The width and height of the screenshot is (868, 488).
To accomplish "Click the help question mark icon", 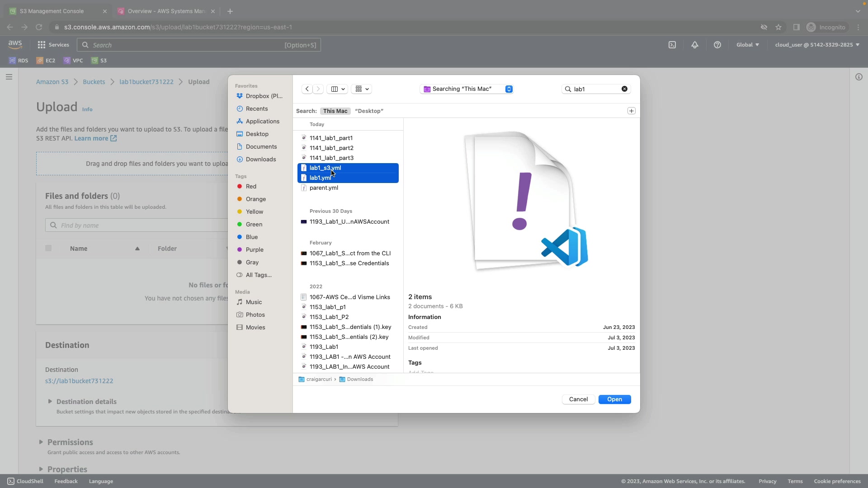I will [x=717, y=45].
